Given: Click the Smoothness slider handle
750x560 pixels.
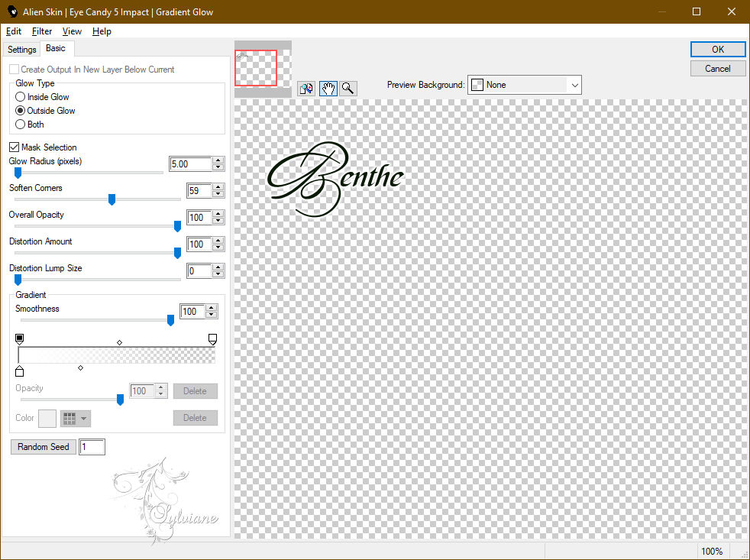Looking at the screenshot, I should coord(170,320).
